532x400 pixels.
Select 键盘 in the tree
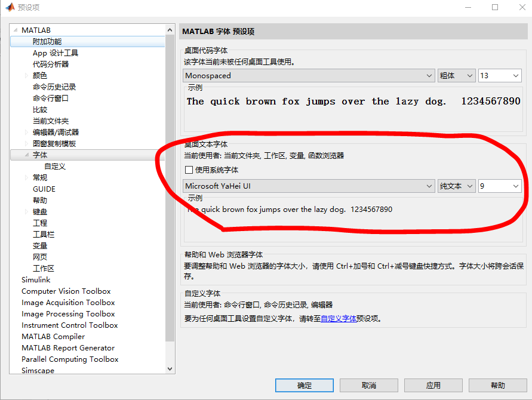click(39, 212)
